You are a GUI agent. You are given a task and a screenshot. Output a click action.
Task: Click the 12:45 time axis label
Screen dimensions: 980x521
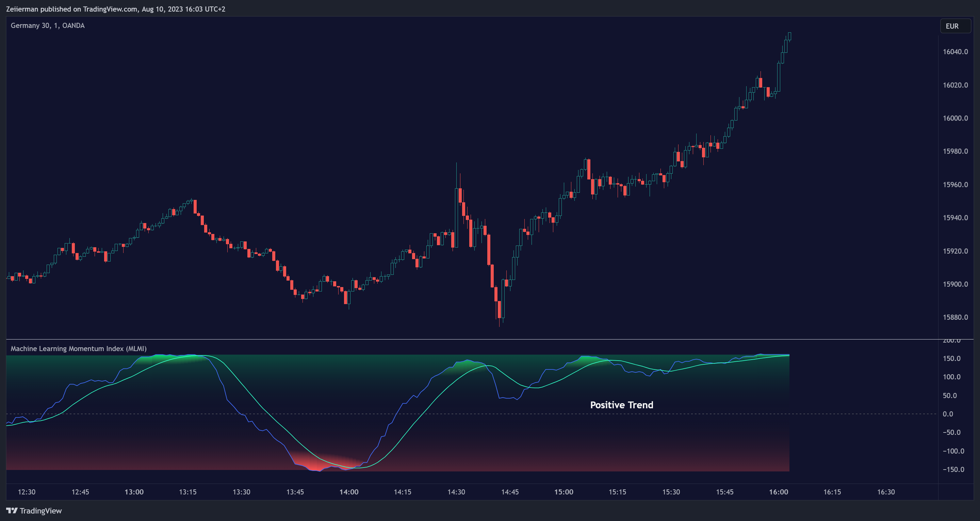tap(80, 492)
